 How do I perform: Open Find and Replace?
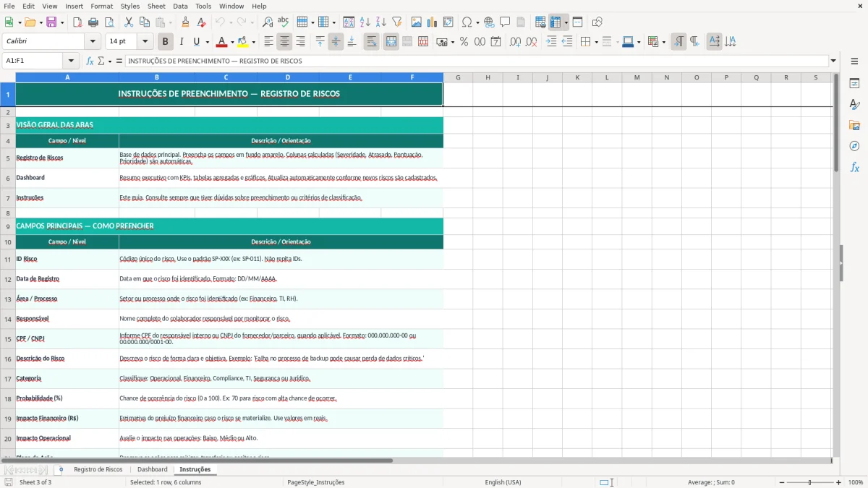click(x=268, y=22)
